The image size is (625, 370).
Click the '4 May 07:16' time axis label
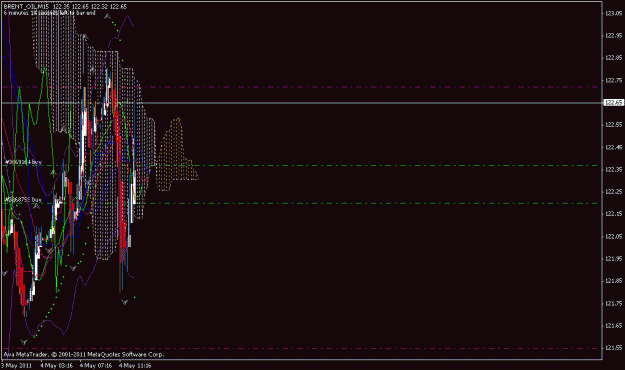tap(96, 365)
